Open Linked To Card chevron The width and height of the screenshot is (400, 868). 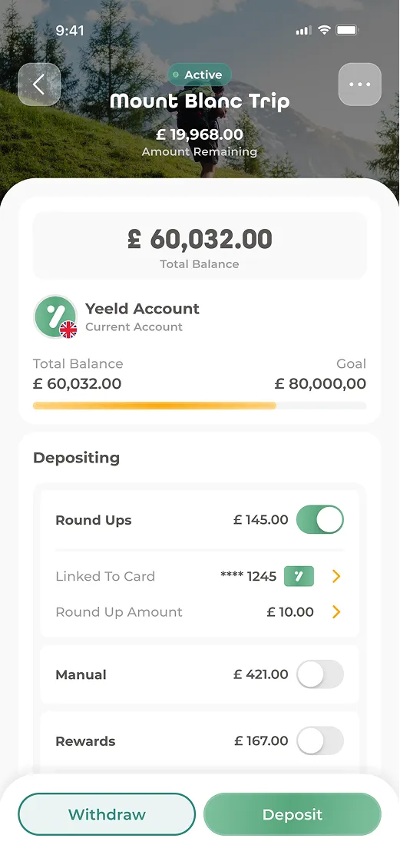tap(336, 576)
